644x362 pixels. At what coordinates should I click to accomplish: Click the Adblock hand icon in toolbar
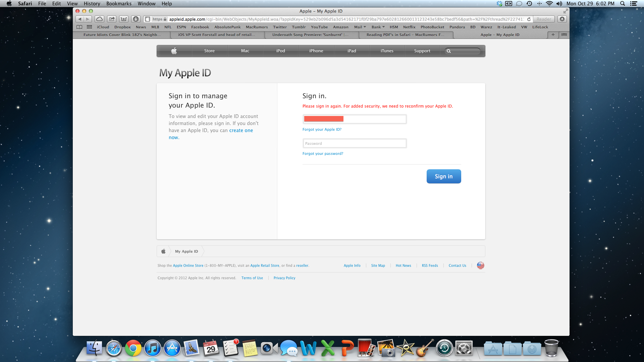[x=136, y=19]
